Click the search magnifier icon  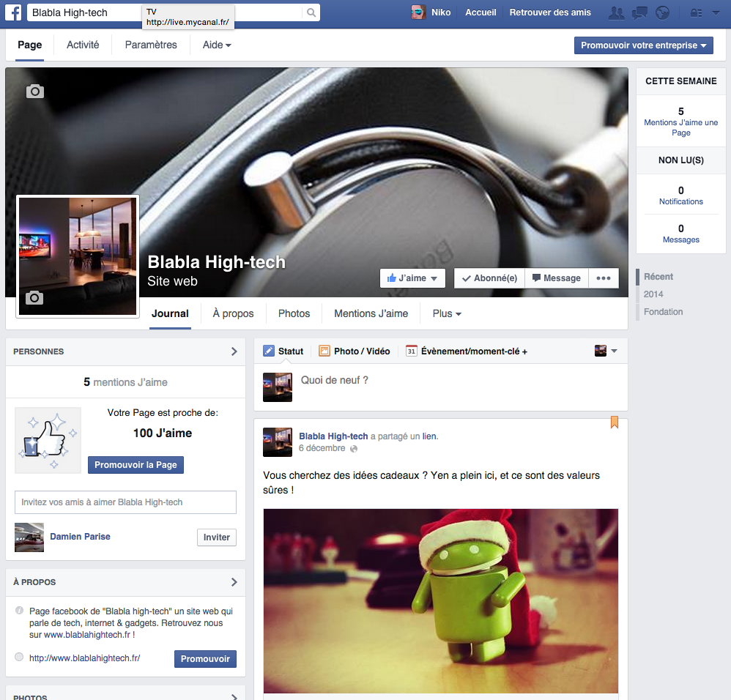point(311,12)
